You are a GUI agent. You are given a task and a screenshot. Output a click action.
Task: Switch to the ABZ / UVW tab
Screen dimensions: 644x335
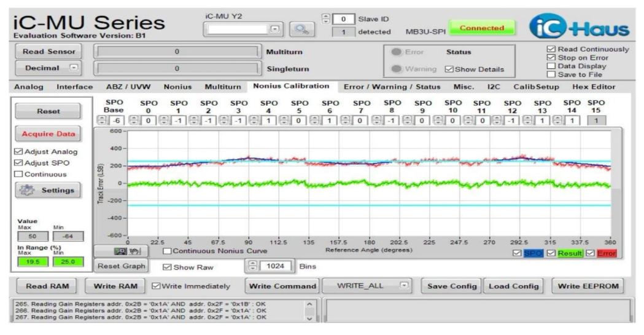(x=128, y=87)
